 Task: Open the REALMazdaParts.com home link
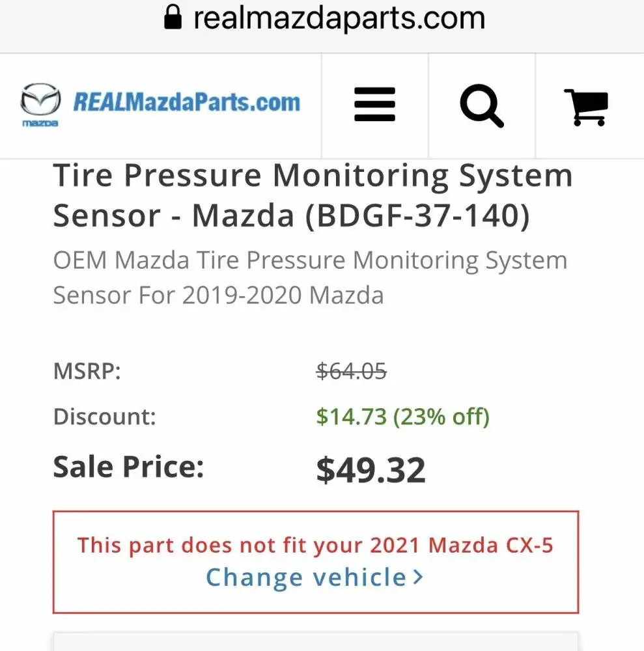click(187, 102)
